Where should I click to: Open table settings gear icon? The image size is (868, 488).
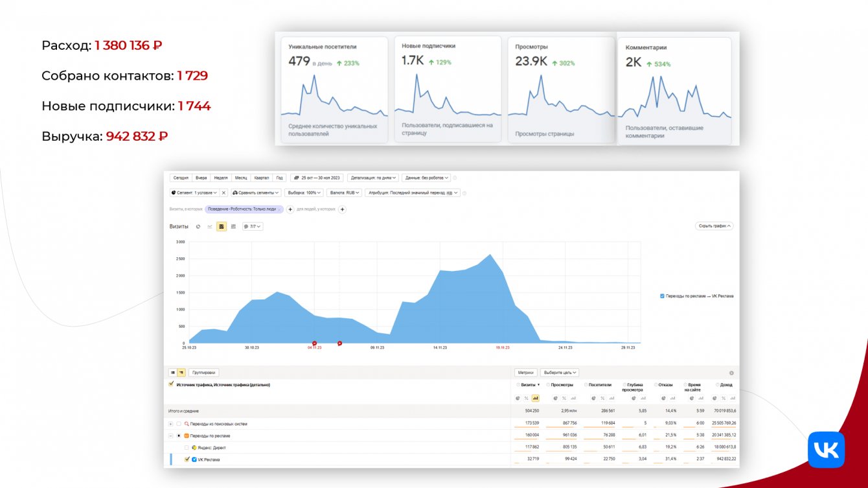732,373
